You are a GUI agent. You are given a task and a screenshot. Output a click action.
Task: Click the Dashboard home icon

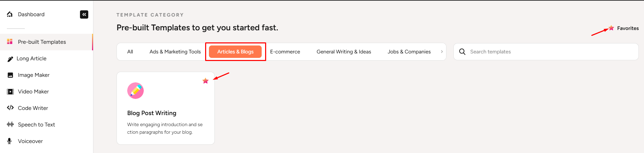[x=10, y=14]
